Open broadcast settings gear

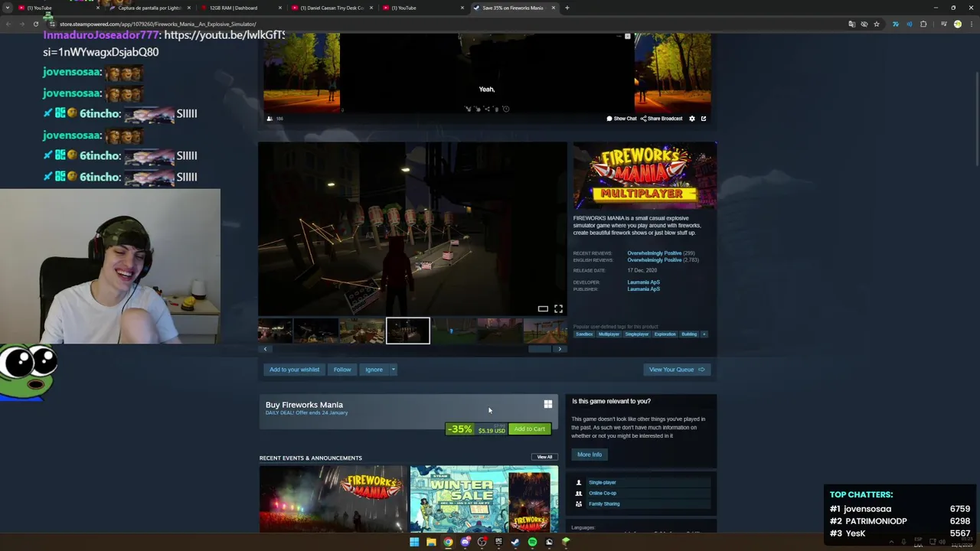[x=692, y=119]
